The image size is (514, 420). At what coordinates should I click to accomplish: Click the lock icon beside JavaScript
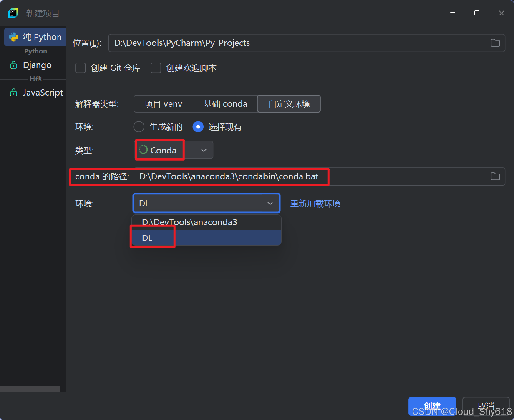tap(14, 93)
